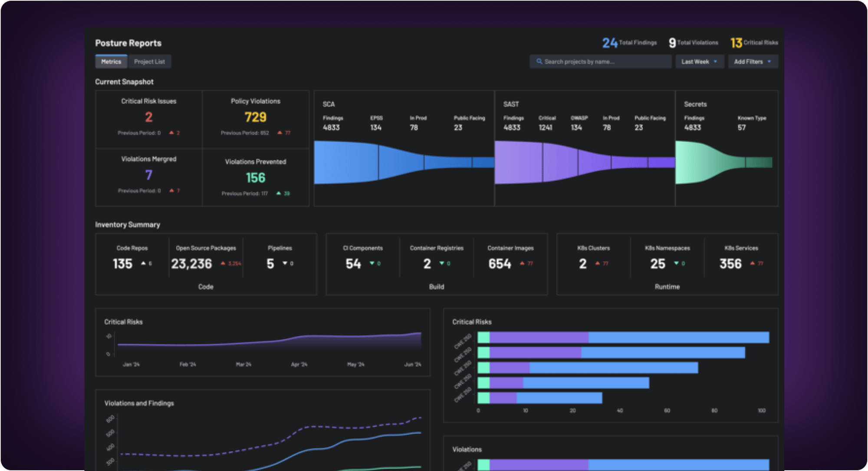The height and width of the screenshot is (471, 868).
Task: Click the SAST Critical value 1241
Action: 546,128
